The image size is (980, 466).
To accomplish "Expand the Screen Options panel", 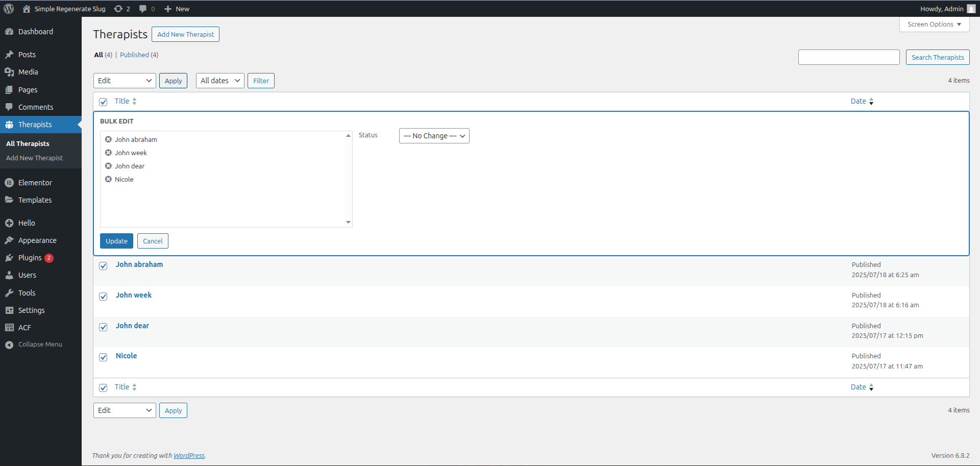I will tap(934, 24).
